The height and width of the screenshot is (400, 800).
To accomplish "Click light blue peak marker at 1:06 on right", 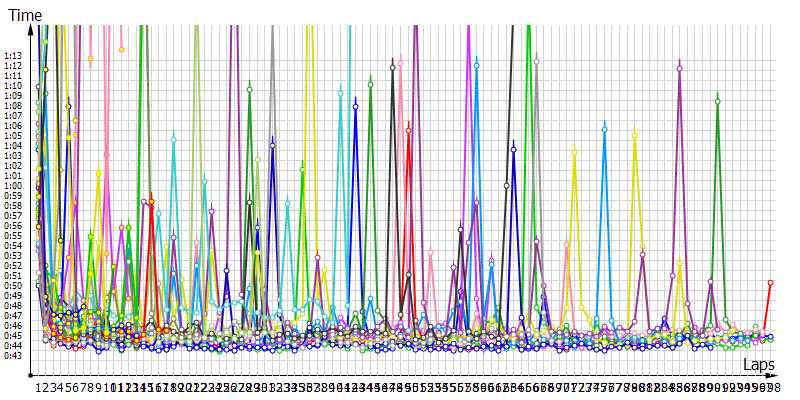I will pyautogui.click(x=604, y=128).
